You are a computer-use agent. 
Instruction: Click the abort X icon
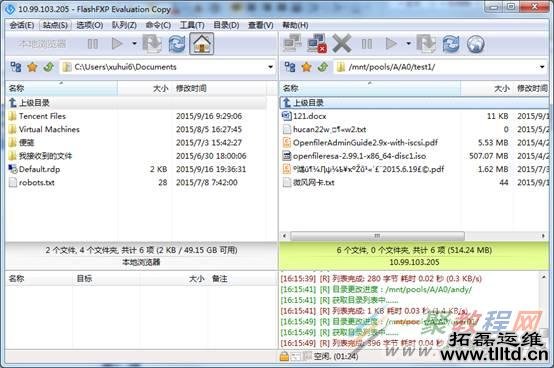point(342,44)
